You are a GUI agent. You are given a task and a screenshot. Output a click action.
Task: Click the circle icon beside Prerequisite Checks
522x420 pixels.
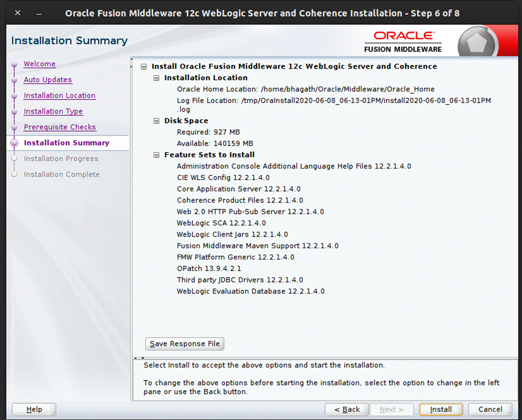click(x=14, y=127)
